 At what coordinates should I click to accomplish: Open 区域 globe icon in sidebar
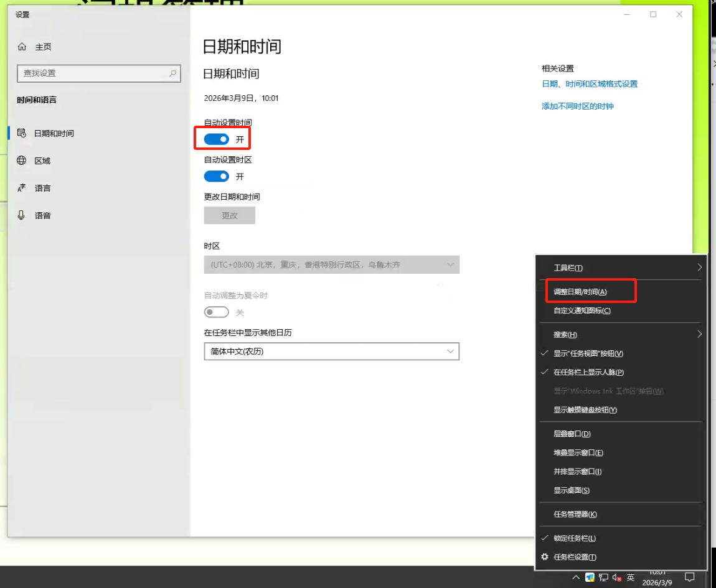(x=22, y=161)
